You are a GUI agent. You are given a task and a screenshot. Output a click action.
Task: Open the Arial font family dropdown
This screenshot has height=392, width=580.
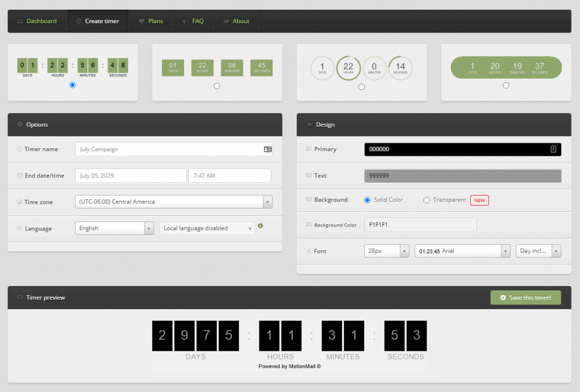[x=462, y=251]
